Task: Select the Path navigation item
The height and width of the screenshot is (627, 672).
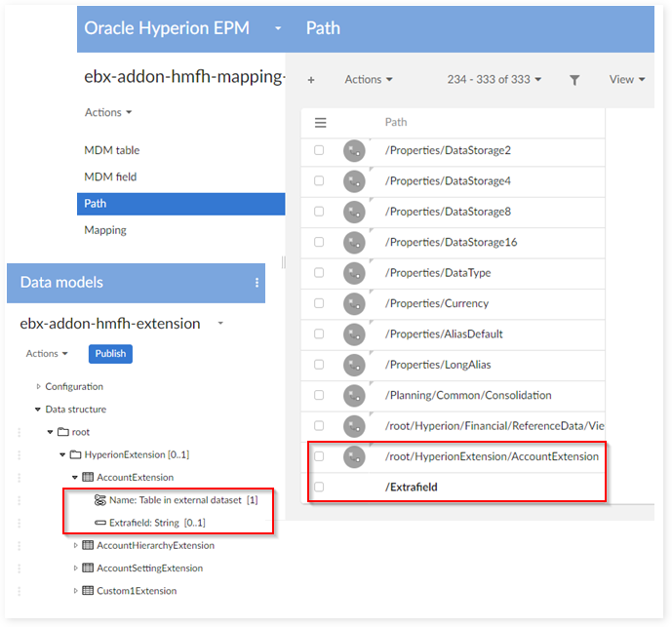Action: 180,204
